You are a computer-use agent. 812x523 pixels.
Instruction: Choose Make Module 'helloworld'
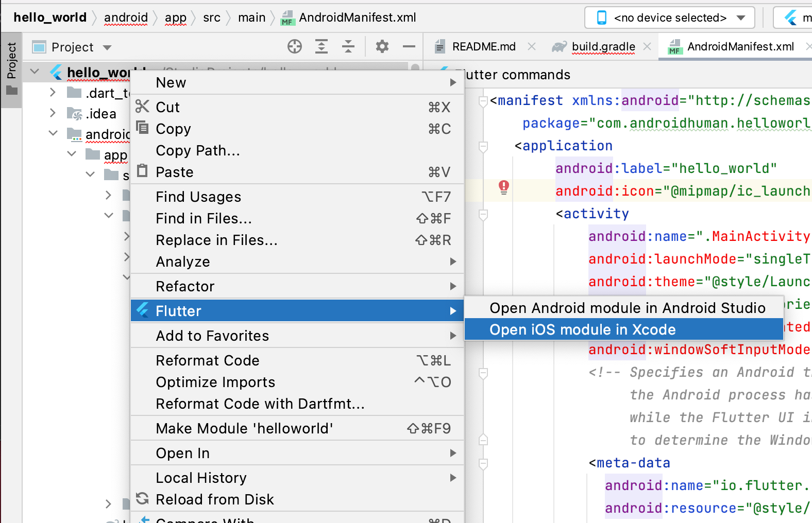click(297, 428)
